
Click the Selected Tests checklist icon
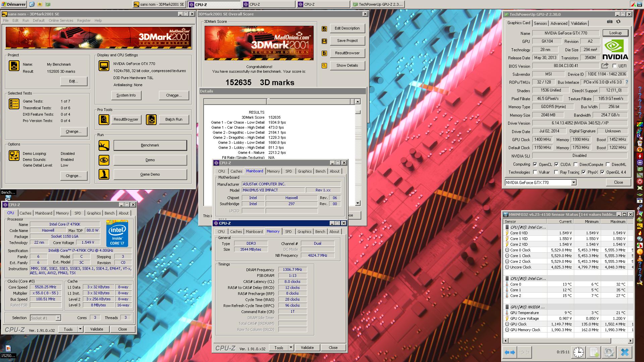point(14,104)
